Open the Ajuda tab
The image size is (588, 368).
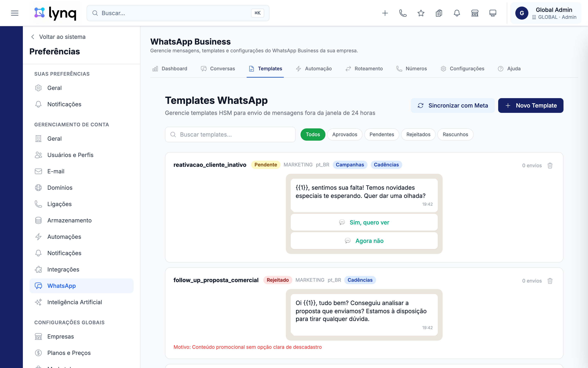pyautogui.click(x=509, y=69)
